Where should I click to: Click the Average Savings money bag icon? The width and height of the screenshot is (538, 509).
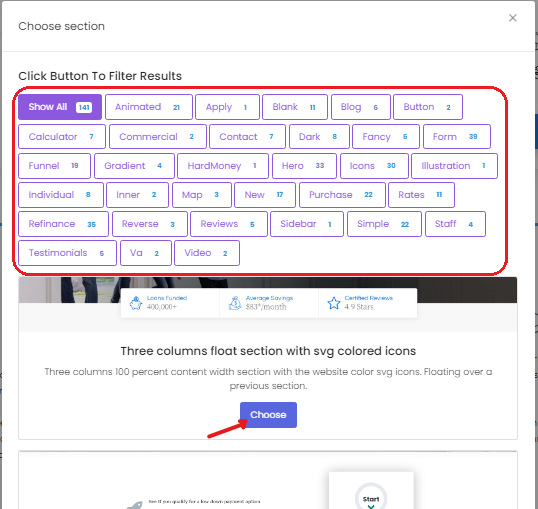tap(235, 303)
